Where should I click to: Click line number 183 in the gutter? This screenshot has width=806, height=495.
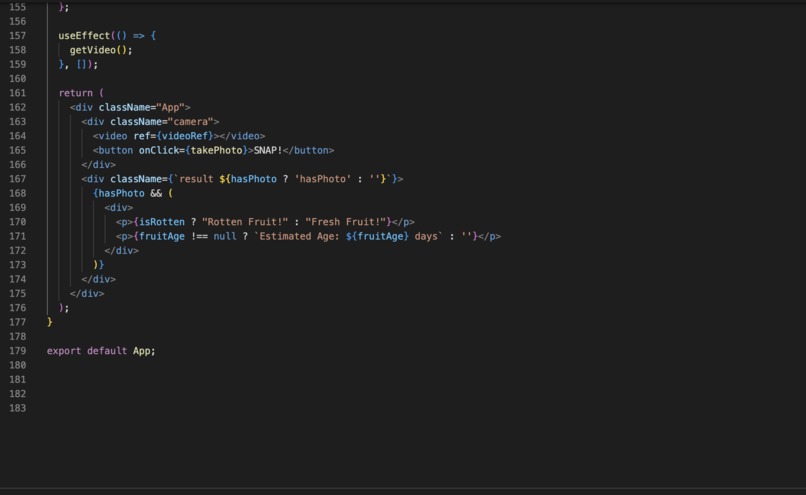click(x=17, y=408)
